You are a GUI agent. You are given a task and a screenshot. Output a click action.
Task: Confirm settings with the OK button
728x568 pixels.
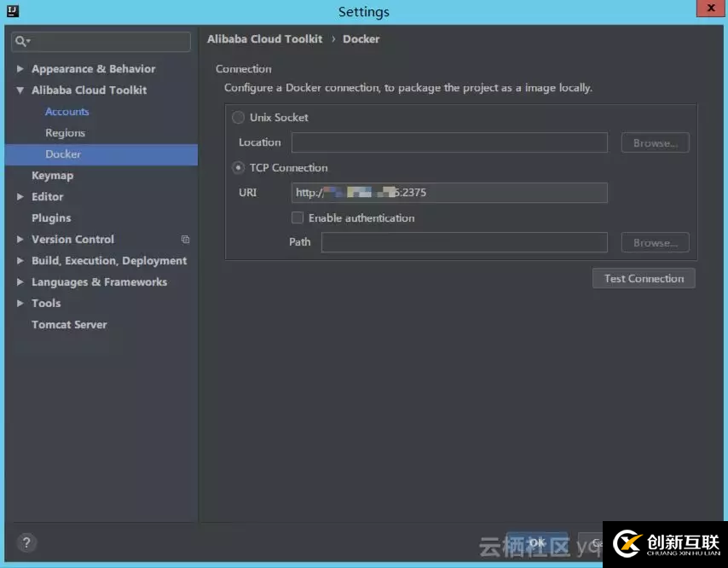point(537,542)
